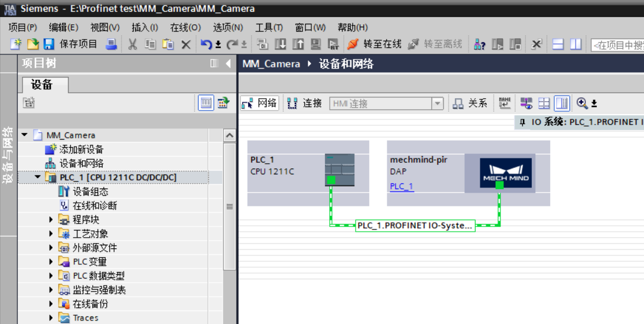Click project tree green arrow toolbar icon
Viewport: 644px width, 324px height.
click(x=223, y=103)
